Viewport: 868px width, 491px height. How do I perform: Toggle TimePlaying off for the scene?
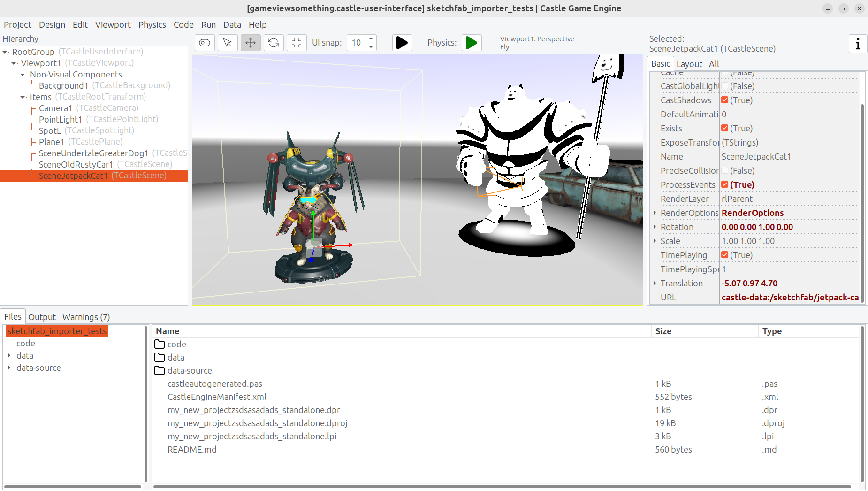(x=725, y=255)
